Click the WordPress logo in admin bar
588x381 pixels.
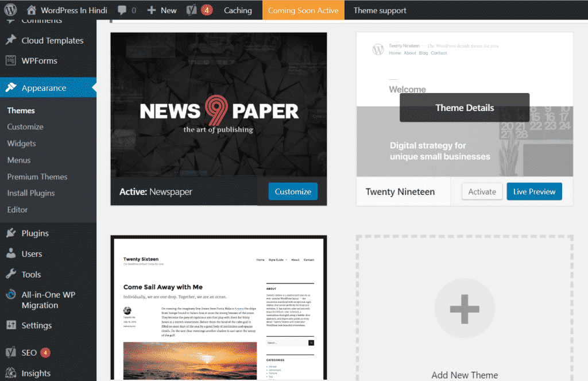click(x=10, y=10)
